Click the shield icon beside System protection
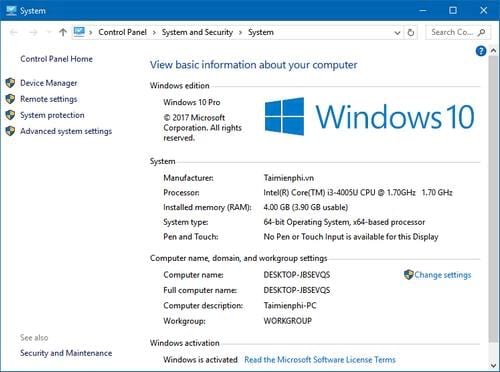500x372 pixels. [10, 115]
